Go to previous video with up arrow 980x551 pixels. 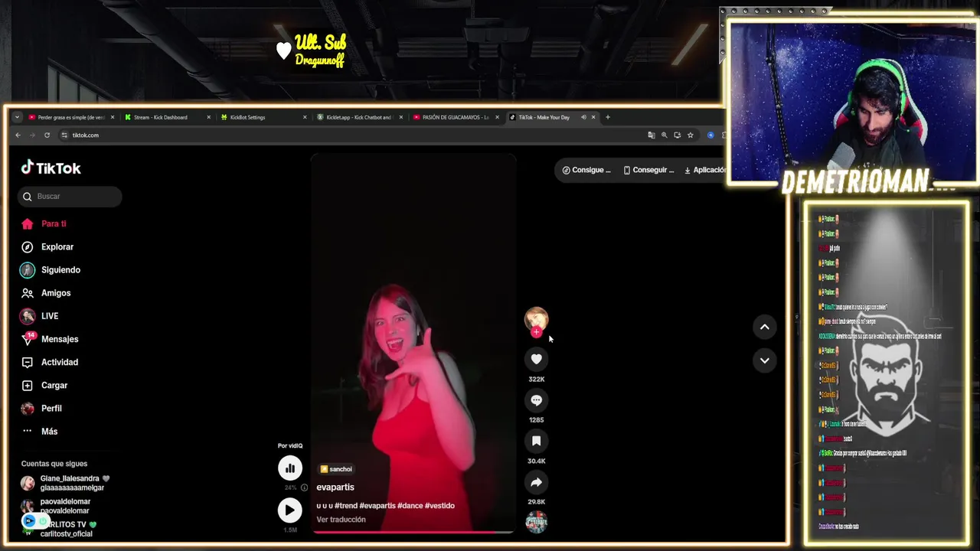(764, 327)
